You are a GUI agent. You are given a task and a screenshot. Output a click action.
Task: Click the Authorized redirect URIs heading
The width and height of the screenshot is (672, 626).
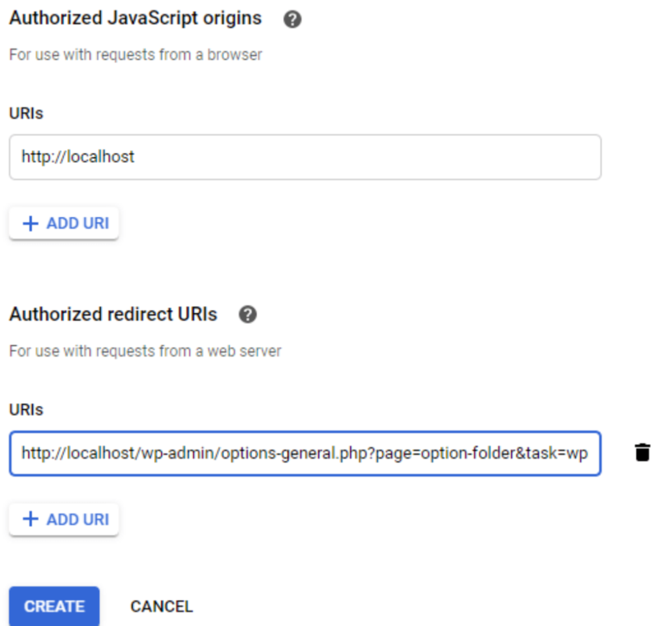(x=113, y=314)
